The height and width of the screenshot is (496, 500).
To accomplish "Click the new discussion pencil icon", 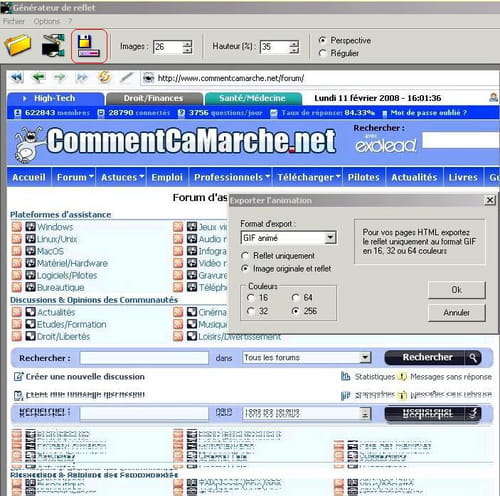I will 18,377.
